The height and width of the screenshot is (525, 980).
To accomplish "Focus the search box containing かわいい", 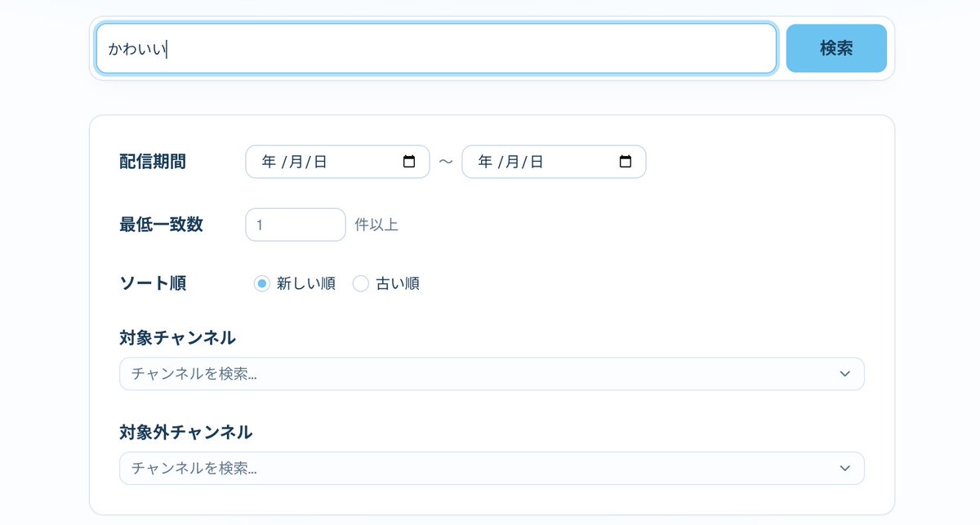I will point(436,48).
